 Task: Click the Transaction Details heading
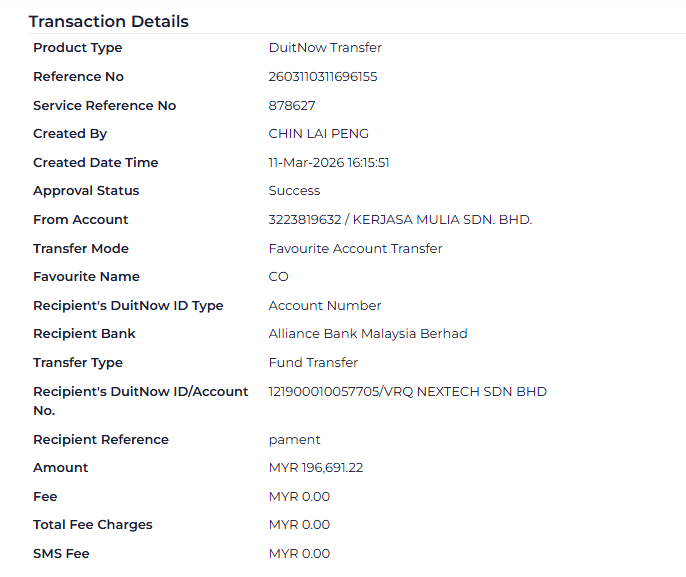(108, 21)
